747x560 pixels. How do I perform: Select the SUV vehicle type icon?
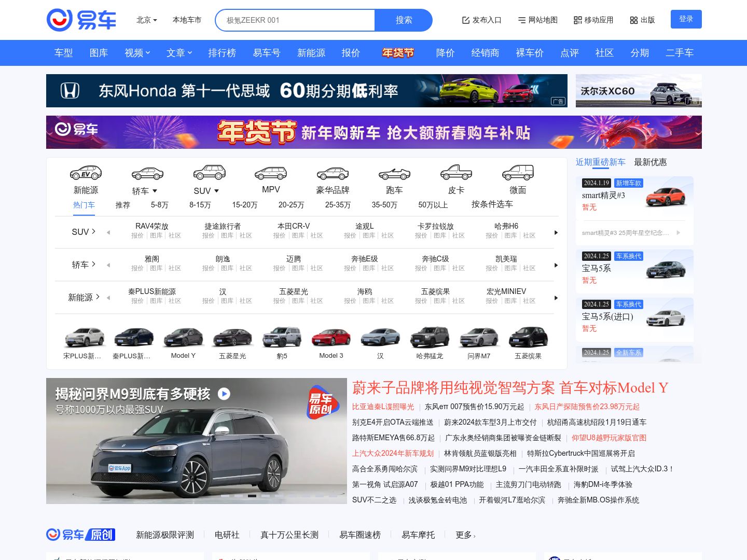pos(209,173)
